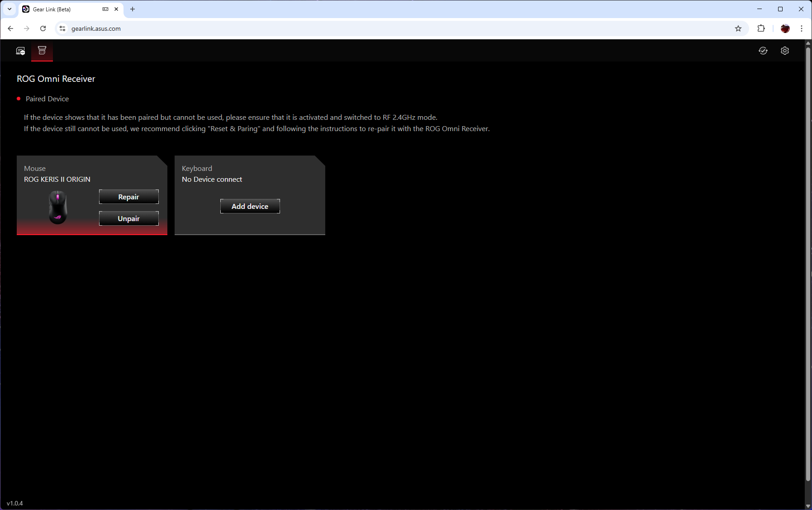The width and height of the screenshot is (812, 510).
Task: Open the browser tab search dropdown
Action: [9, 9]
